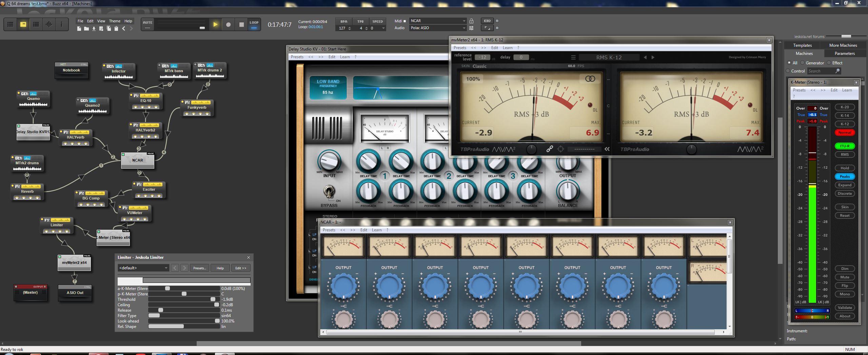868x355 pixels.
Task: Toggle the KBD keyboard button
Action: pos(487,21)
